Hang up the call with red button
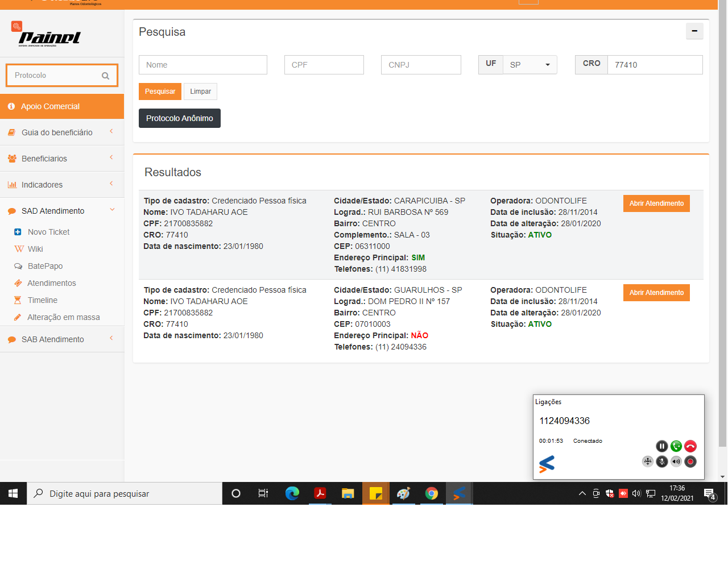The image size is (728, 582). pos(690,446)
